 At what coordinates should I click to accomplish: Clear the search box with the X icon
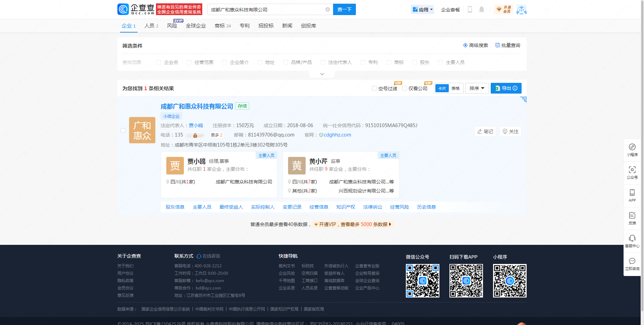[328, 9]
